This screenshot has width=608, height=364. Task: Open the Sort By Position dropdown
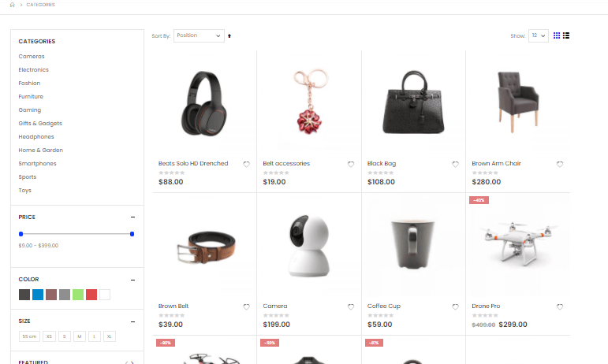(199, 35)
